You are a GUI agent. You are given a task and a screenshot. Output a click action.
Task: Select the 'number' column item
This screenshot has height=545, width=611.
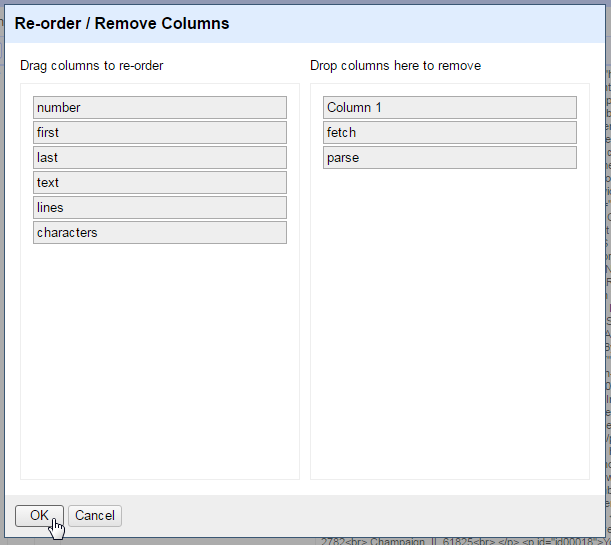coord(160,108)
